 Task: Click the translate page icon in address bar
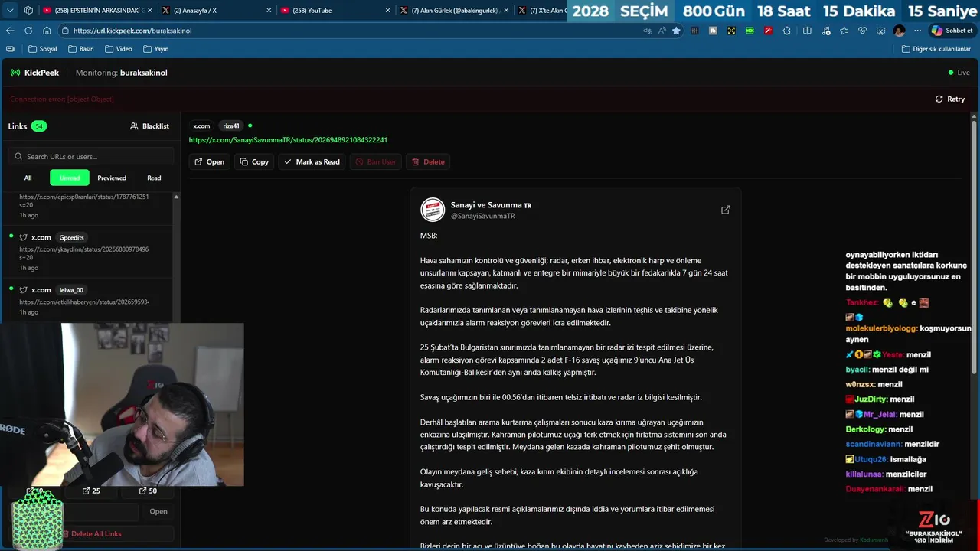click(x=648, y=31)
